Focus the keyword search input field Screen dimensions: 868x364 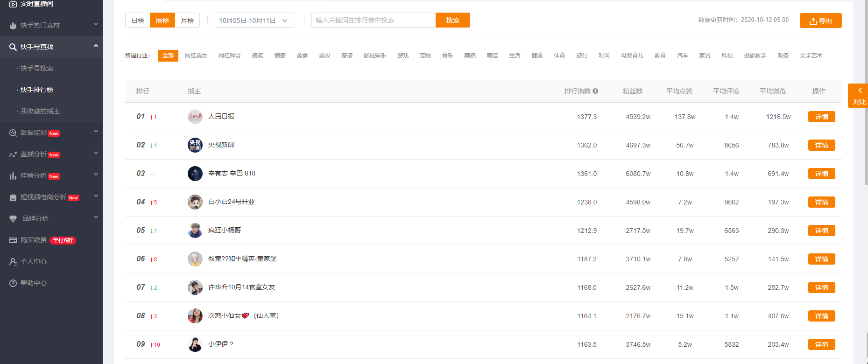[374, 20]
